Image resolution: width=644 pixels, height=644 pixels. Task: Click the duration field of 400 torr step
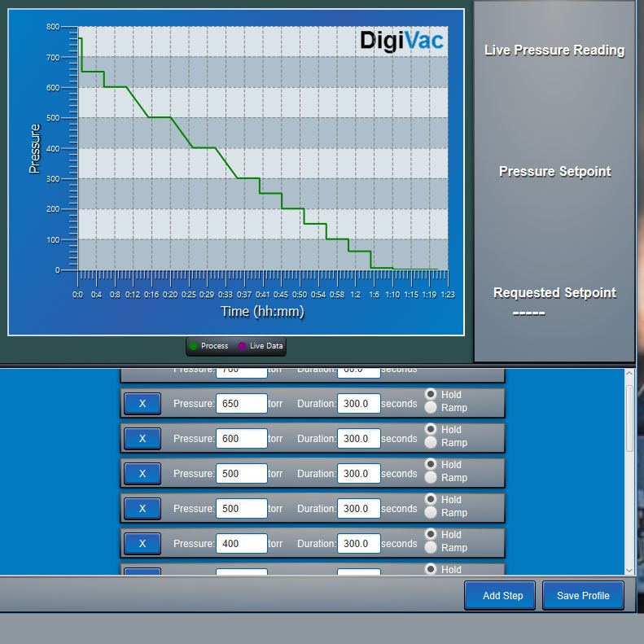pyautogui.click(x=358, y=544)
